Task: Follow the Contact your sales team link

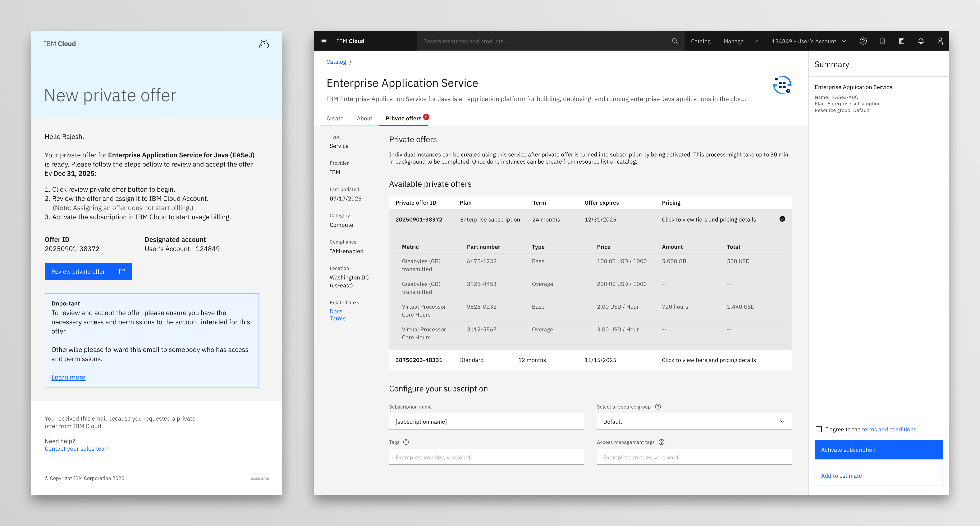Action: 77,448
